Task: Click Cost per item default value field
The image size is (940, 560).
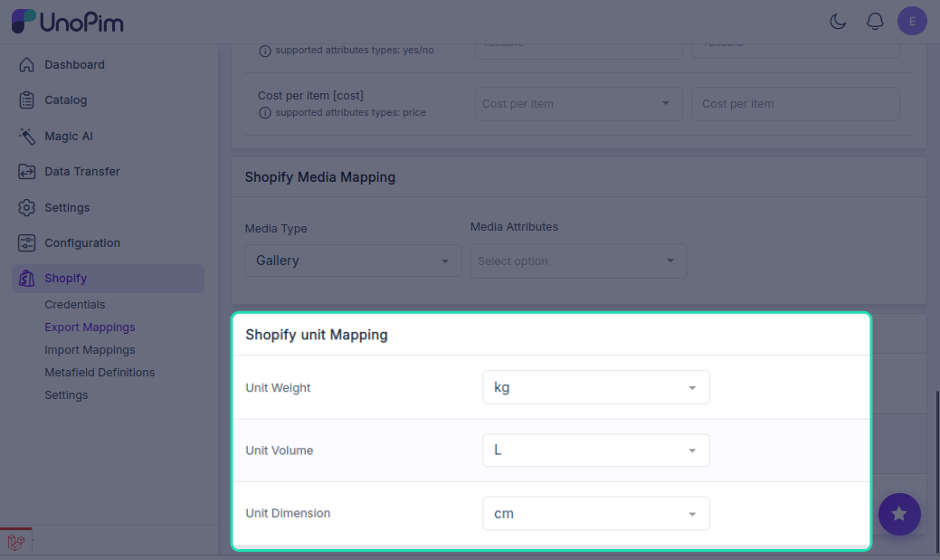Action: 795,104
